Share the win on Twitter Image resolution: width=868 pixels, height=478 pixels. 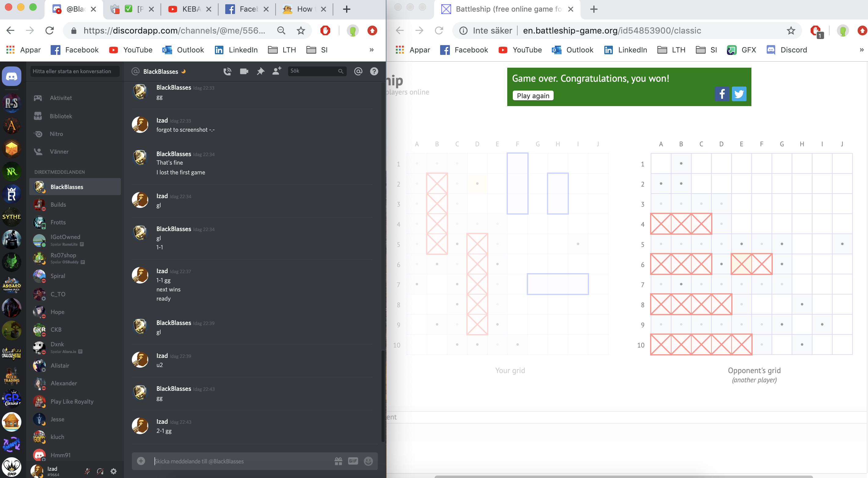tap(739, 94)
